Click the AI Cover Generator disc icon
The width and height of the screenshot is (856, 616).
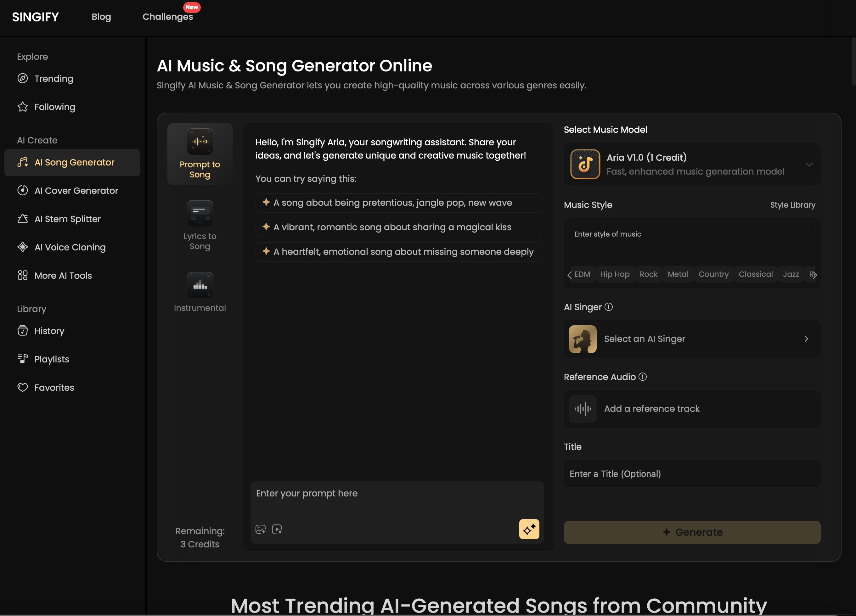[23, 191]
